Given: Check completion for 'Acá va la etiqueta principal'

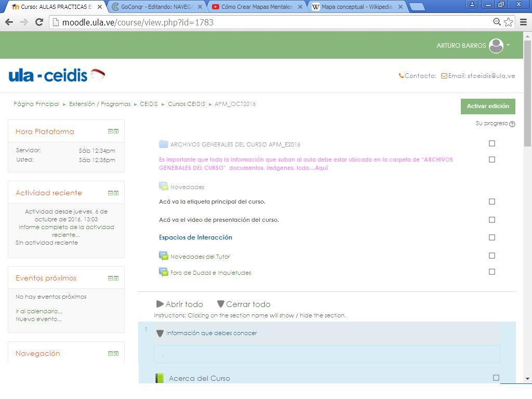Looking at the screenshot, I should pyautogui.click(x=492, y=202).
